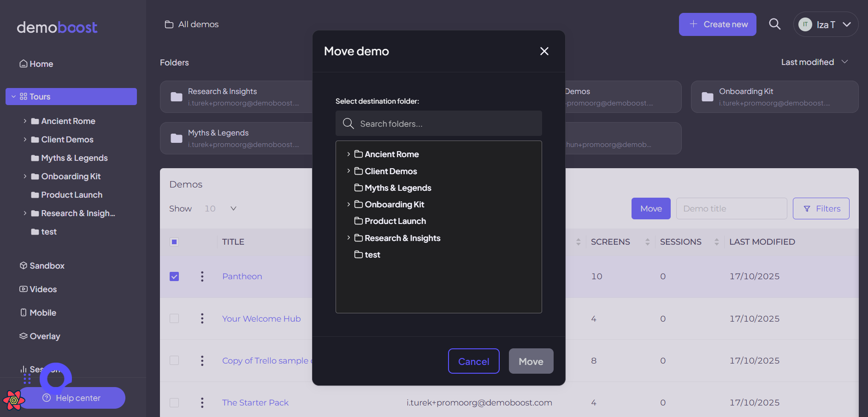This screenshot has height=417, width=868.
Task: Open the Iza T account menu
Action: (x=826, y=24)
